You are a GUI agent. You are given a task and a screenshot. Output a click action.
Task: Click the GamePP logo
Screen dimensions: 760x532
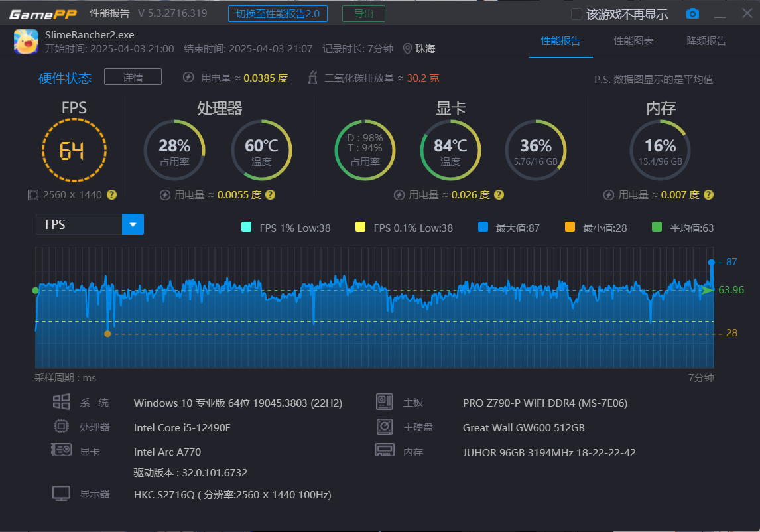point(42,15)
